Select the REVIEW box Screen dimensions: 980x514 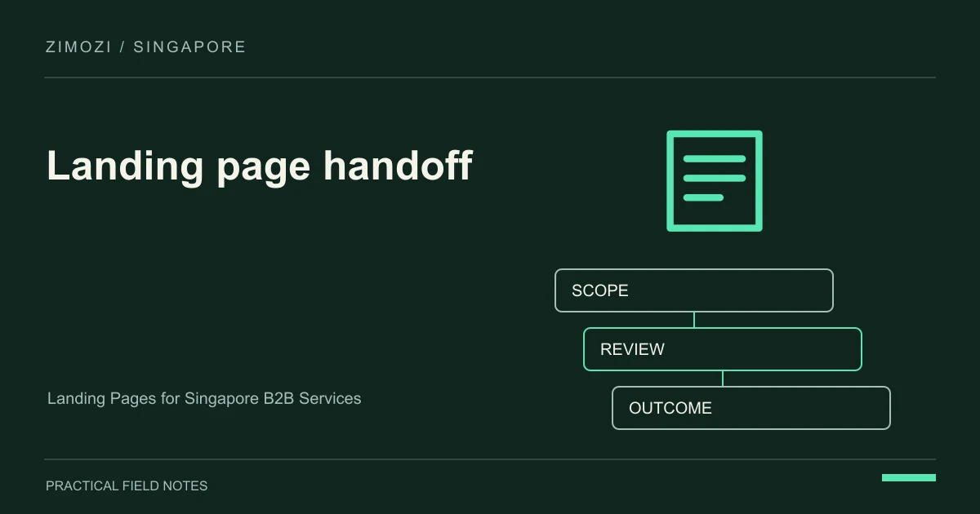tap(723, 349)
